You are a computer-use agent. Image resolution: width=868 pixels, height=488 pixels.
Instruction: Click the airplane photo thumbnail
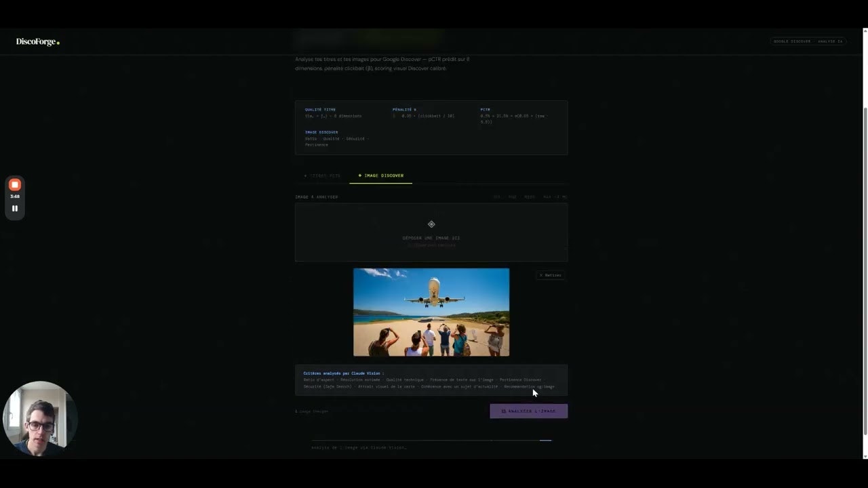click(x=431, y=312)
